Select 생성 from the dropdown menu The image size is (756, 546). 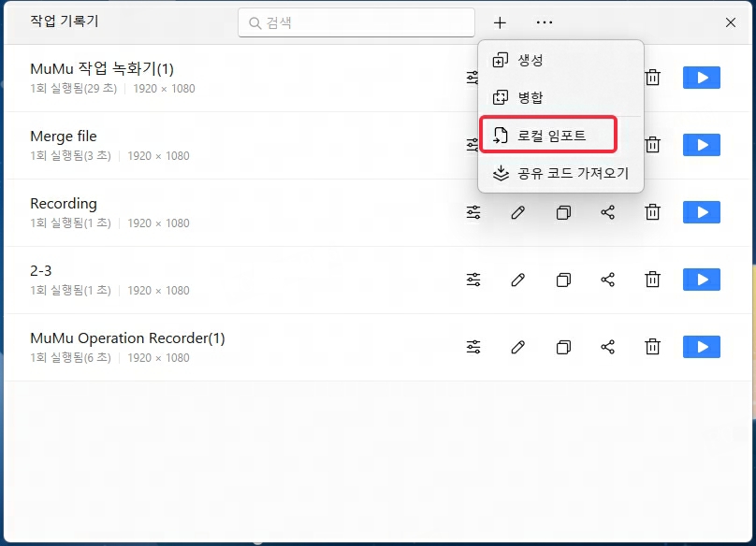point(560,60)
